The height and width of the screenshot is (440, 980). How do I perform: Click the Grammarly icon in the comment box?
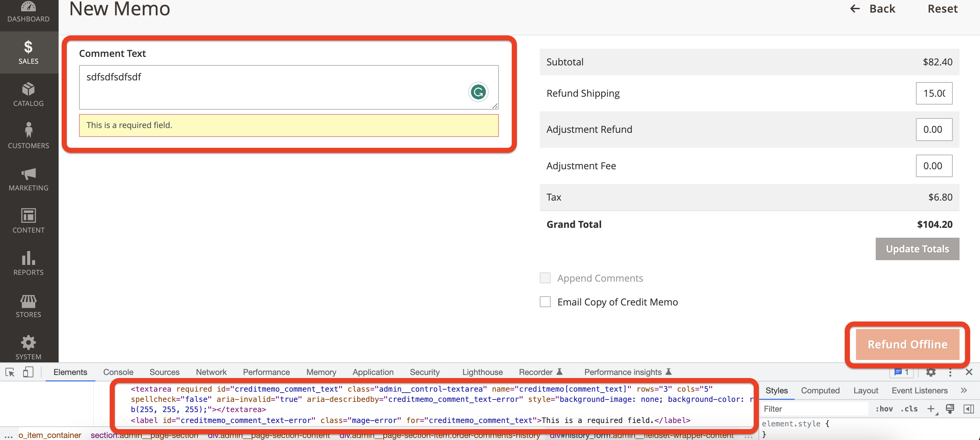478,92
